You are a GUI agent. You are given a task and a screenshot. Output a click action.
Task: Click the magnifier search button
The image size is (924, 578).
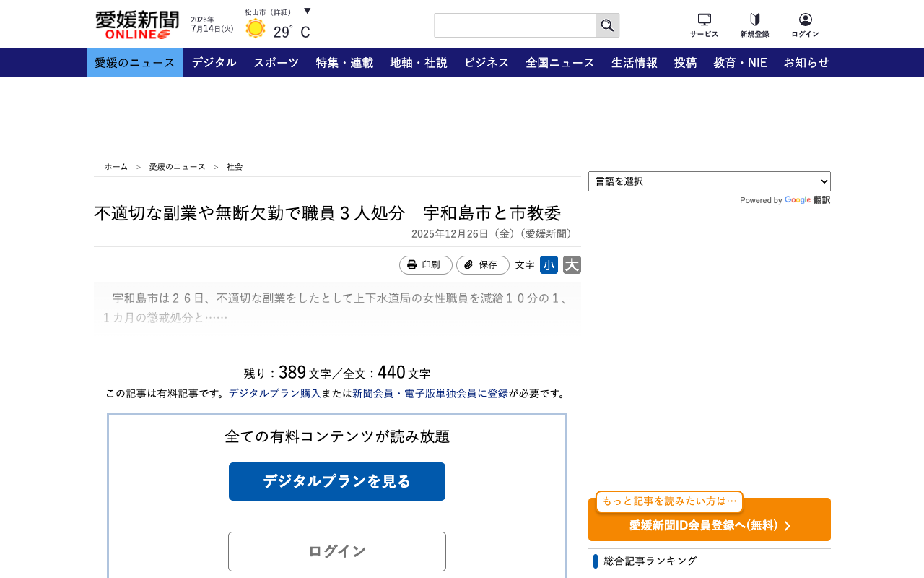click(607, 25)
